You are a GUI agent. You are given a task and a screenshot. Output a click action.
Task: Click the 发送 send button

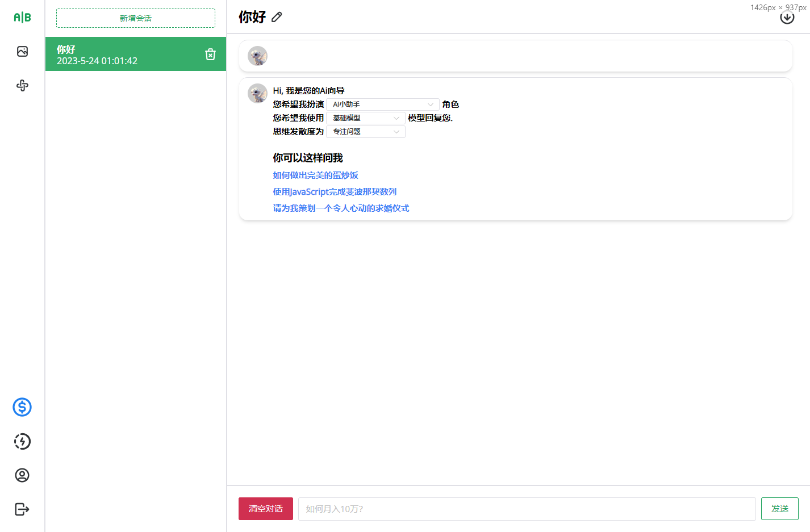780,509
